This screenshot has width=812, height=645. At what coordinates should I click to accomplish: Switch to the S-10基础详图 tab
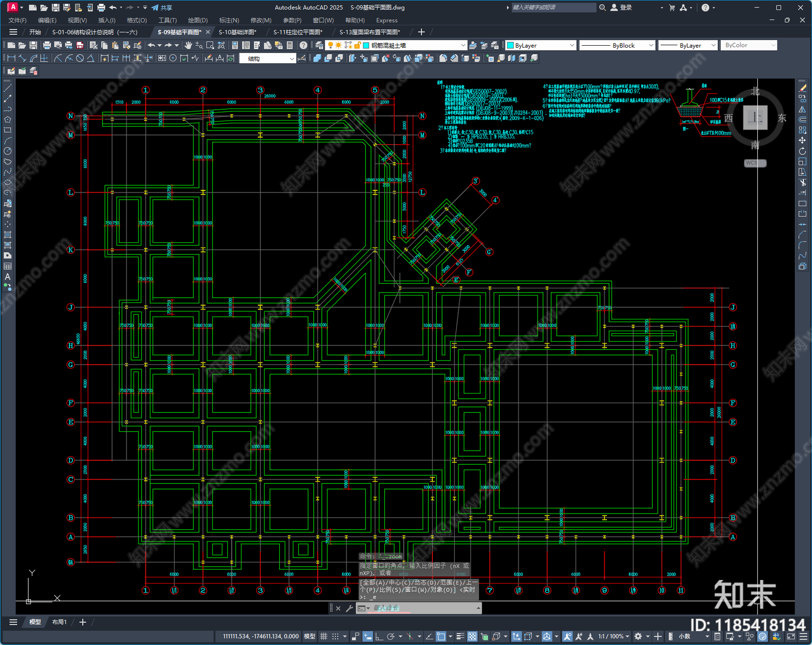(238, 32)
